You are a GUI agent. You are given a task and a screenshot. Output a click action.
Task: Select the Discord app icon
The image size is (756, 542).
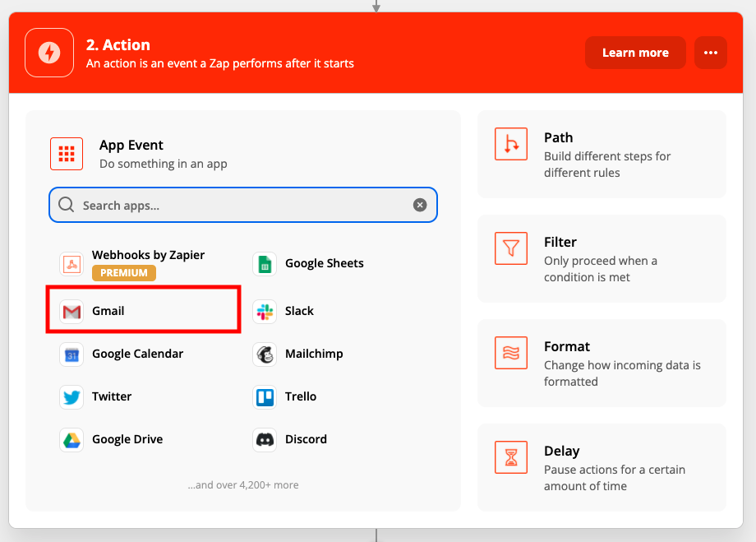pyautogui.click(x=265, y=440)
